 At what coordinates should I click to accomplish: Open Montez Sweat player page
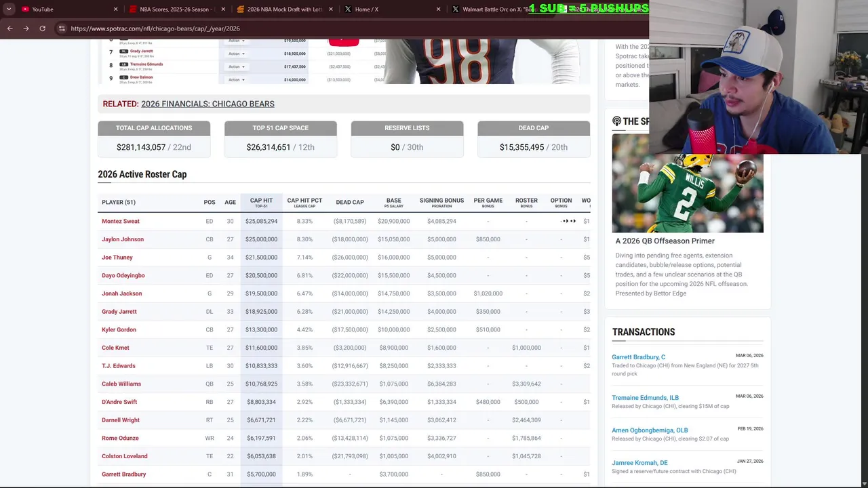point(121,221)
